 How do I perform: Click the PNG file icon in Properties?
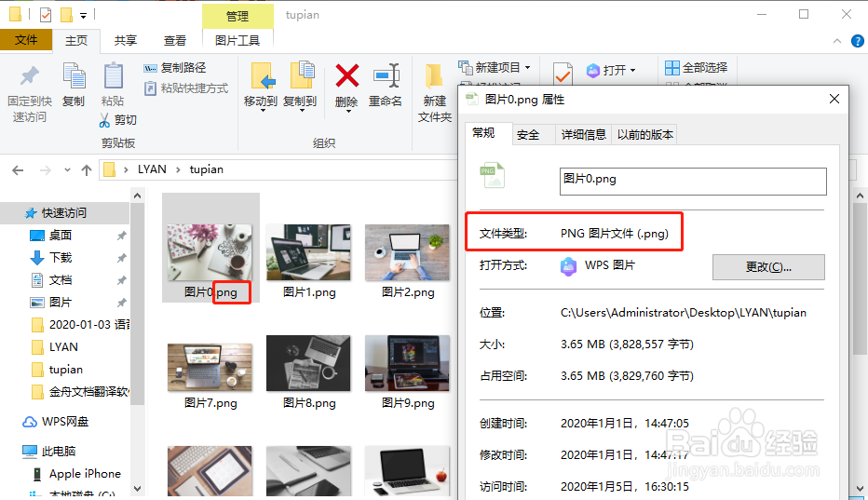coord(492,176)
